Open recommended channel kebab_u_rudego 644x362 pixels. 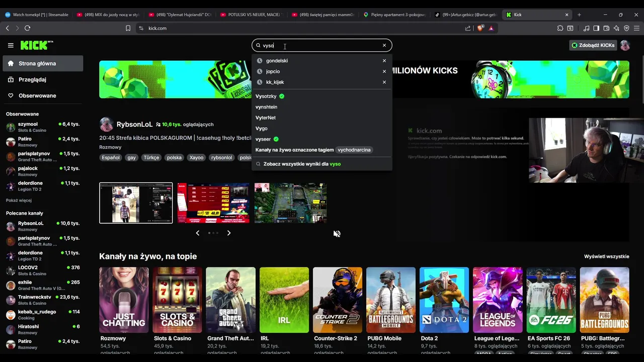click(43, 314)
